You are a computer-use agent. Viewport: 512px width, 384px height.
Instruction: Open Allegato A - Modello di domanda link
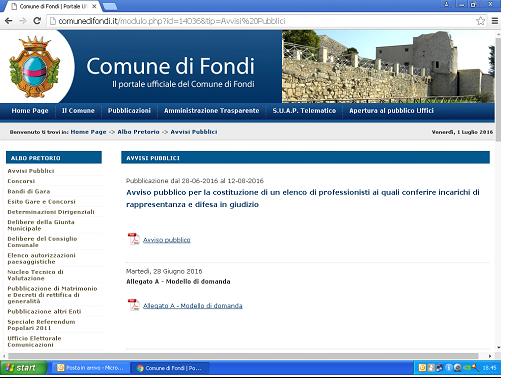coord(193,306)
